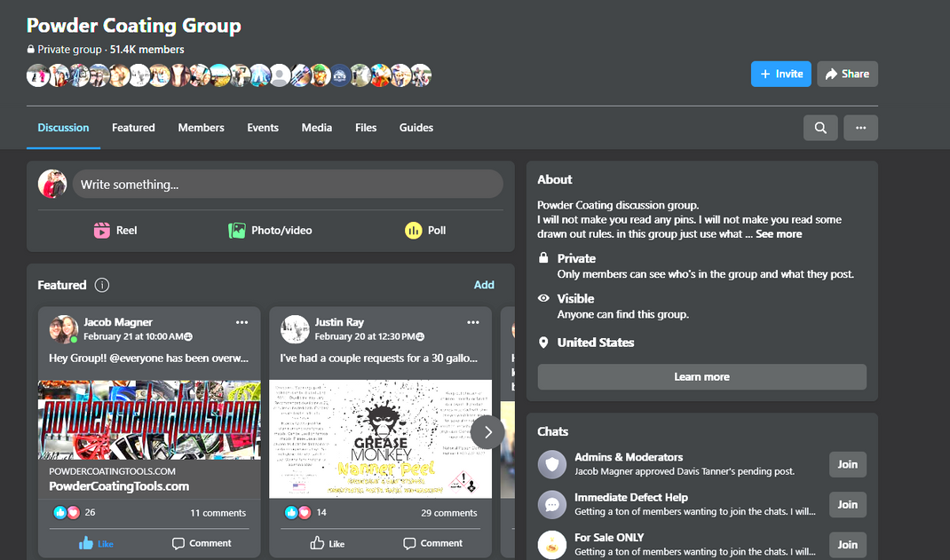Screen dimensions: 950x560
Task: Click the Write something input field
Action: click(x=288, y=184)
